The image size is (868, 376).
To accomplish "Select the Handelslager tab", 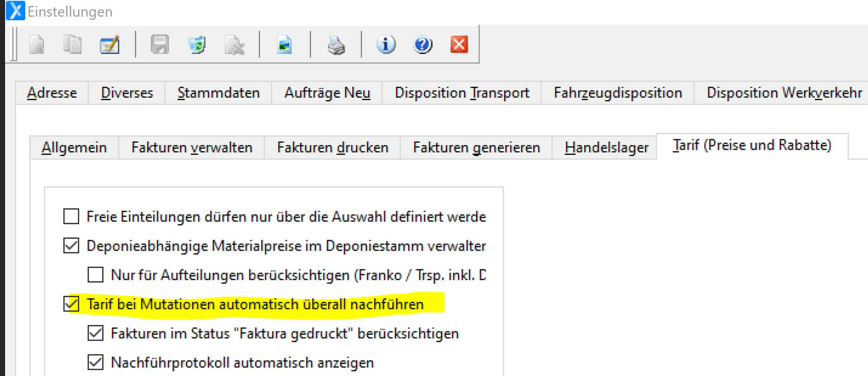I will 606,148.
